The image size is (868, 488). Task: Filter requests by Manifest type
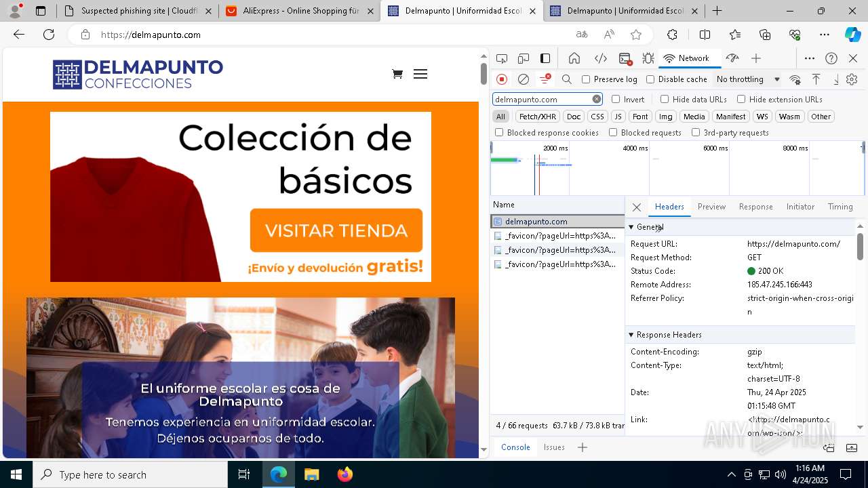coord(730,117)
